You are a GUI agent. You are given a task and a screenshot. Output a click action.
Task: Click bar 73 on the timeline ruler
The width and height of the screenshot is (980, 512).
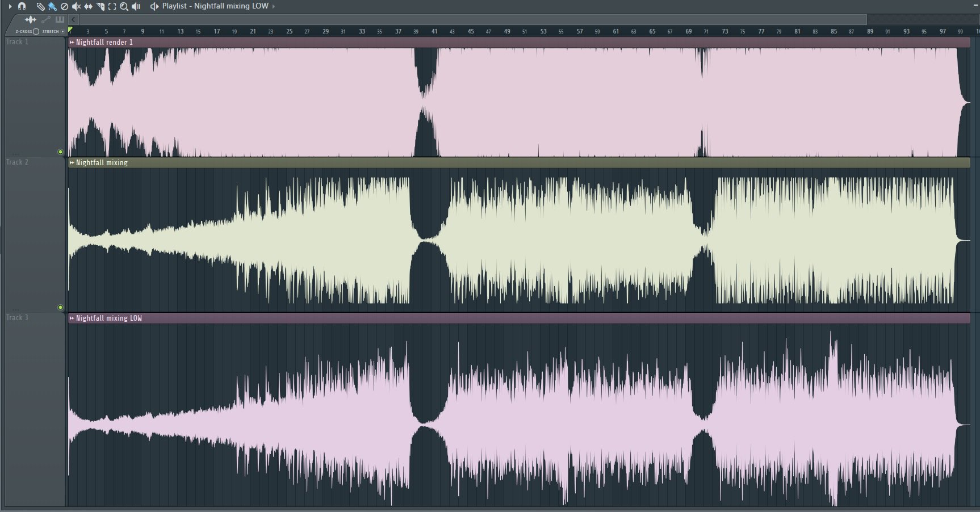click(725, 32)
